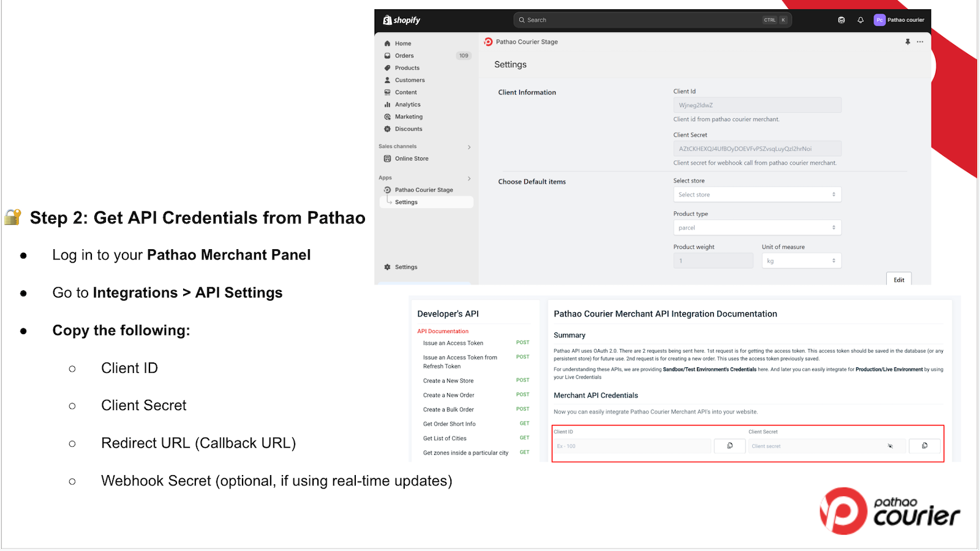This screenshot has height=551, width=980.
Task: Open Issue an Access Token endpoint
Action: 453,343
